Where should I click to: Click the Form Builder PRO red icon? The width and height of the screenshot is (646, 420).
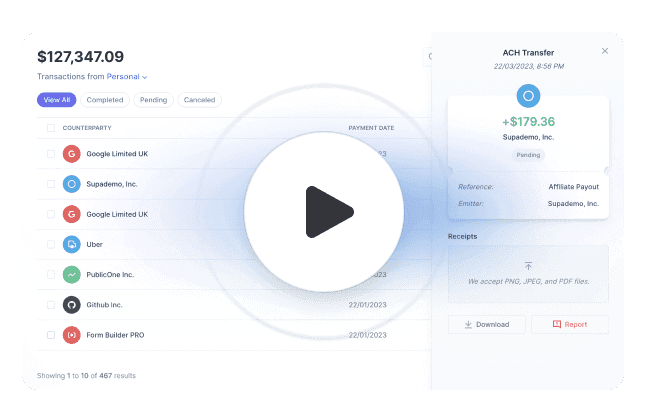[x=71, y=334]
